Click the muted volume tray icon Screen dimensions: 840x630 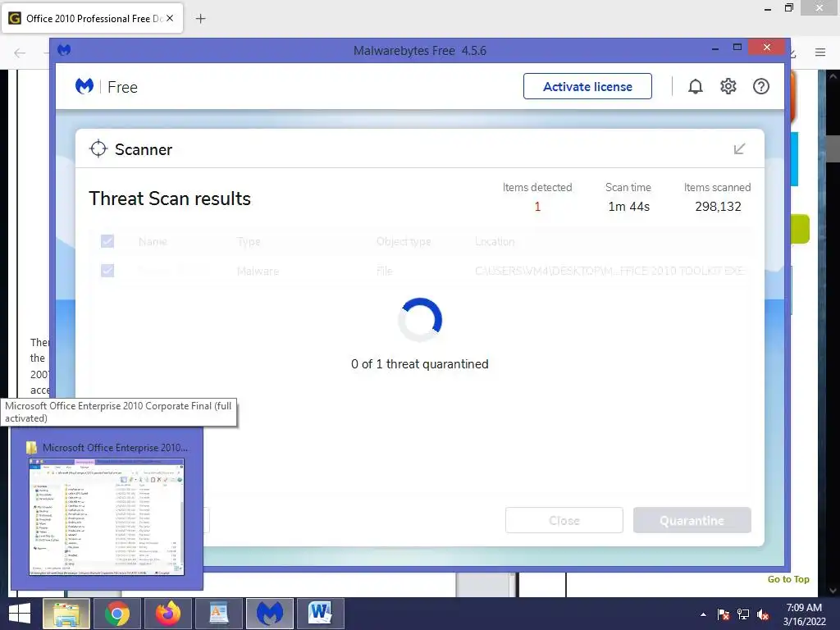764,614
